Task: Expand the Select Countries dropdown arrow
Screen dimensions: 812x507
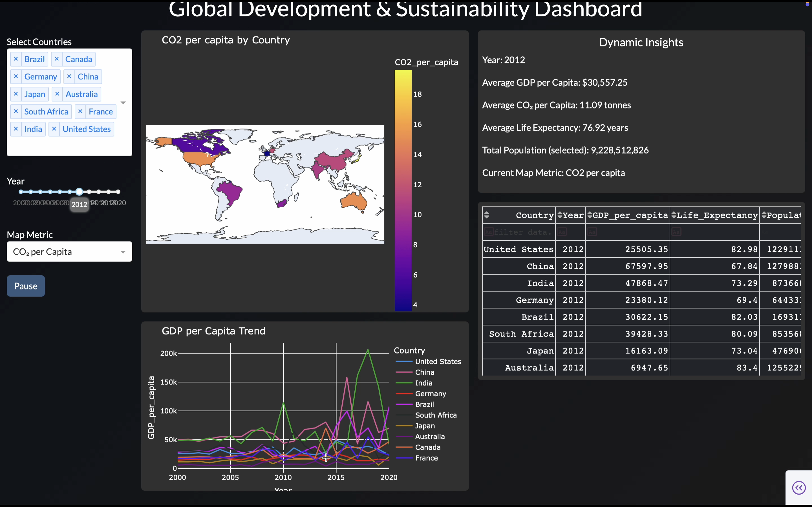Action: tap(123, 103)
